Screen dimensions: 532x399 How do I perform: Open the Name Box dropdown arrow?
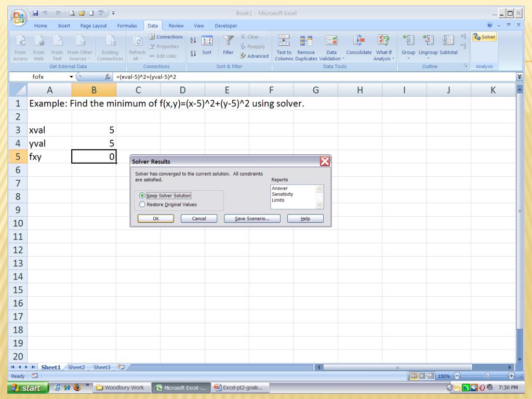pyautogui.click(x=71, y=76)
